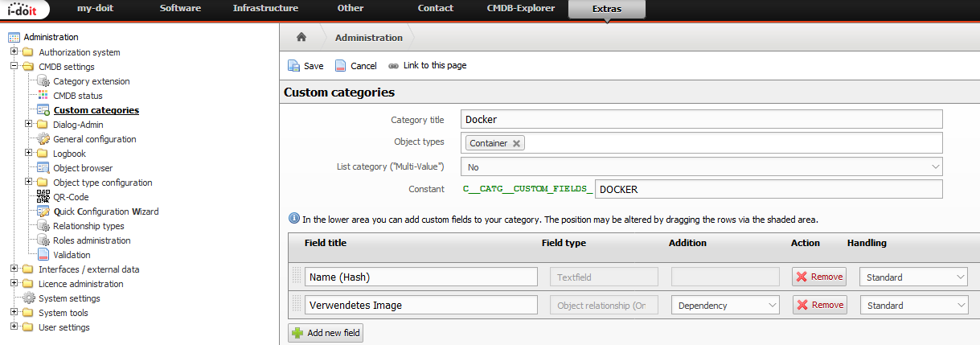Screen dimensions: 980x345
Task: Select the Extras tab
Action: (606, 9)
